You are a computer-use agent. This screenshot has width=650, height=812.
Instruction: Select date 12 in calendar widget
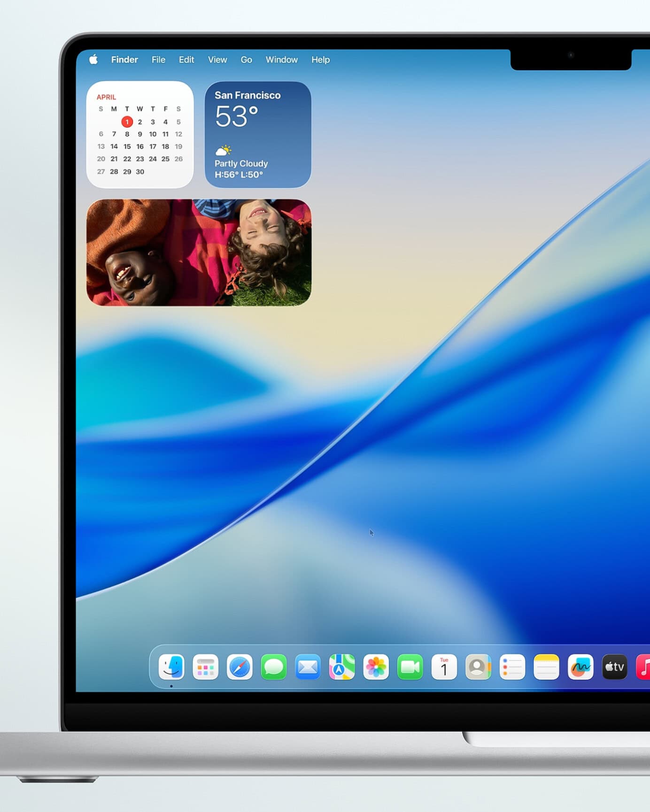178,134
